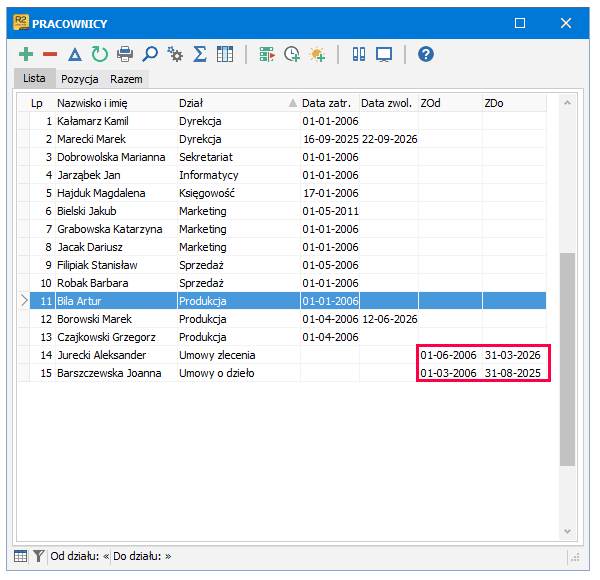Select row Hajduk Magdalena
The image size is (600, 580).
282,193
